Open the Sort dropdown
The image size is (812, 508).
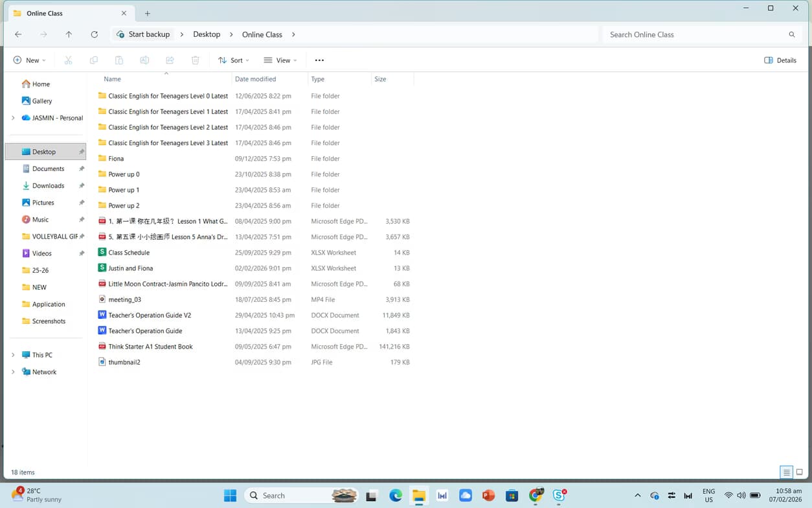click(x=234, y=60)
